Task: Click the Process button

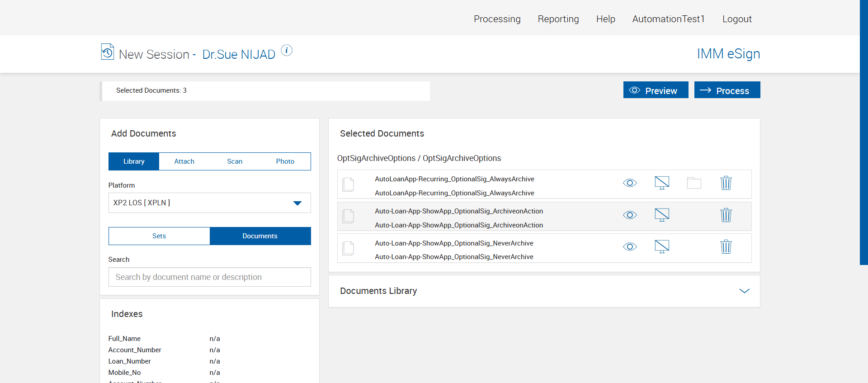Action: [x=727, y=90]
